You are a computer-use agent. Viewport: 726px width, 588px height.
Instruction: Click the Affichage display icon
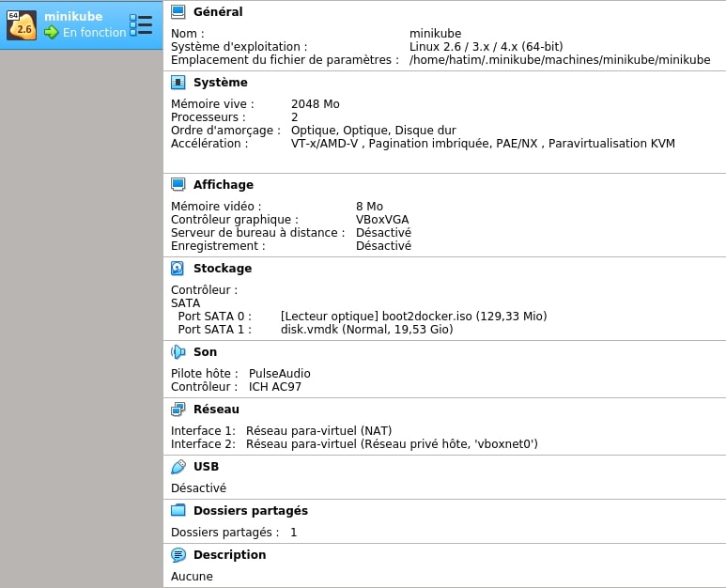pos(178,185)
